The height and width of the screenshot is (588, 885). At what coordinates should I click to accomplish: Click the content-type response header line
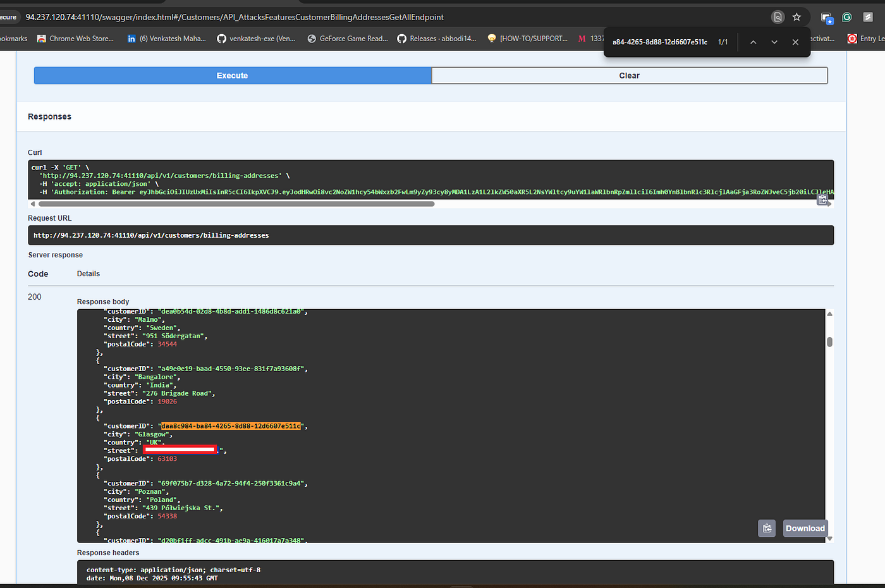(173, 570)
